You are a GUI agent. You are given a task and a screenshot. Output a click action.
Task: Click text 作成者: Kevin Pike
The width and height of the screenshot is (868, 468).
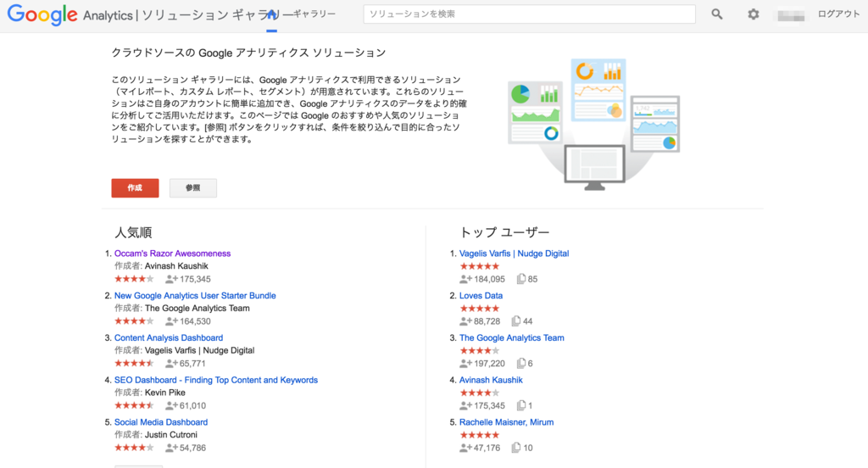tap(150, 393)
